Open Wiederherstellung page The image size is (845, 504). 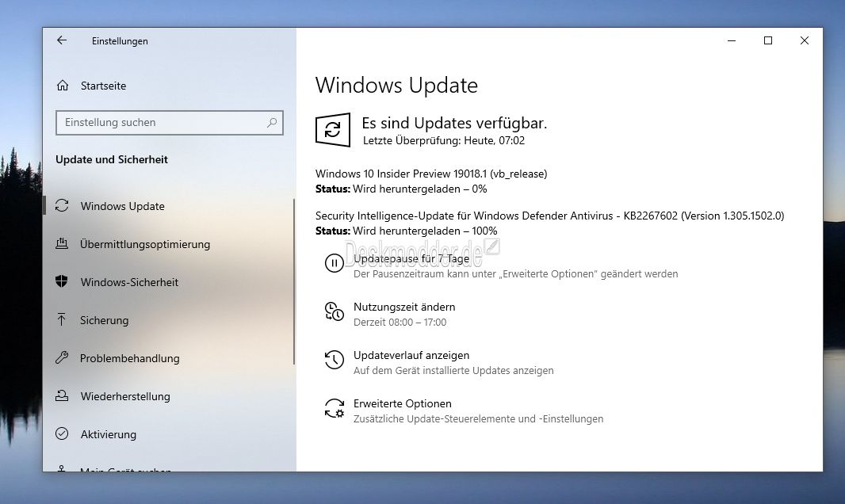(x=125, y=396)
